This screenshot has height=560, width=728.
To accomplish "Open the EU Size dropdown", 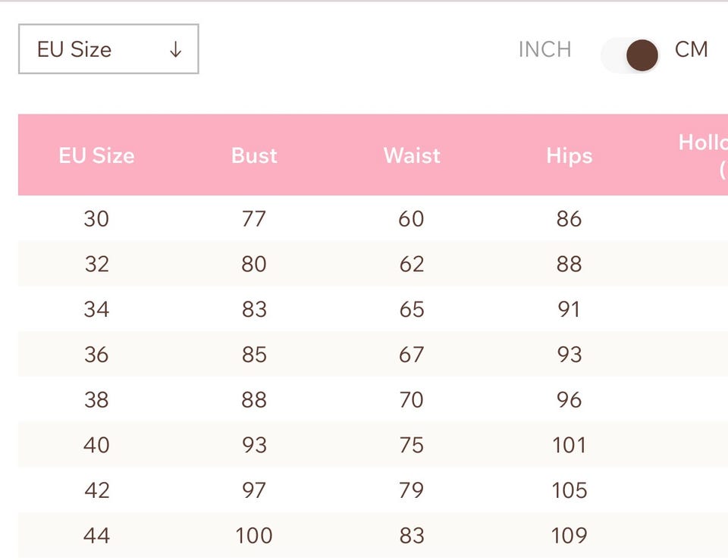I will coord(108,48).
